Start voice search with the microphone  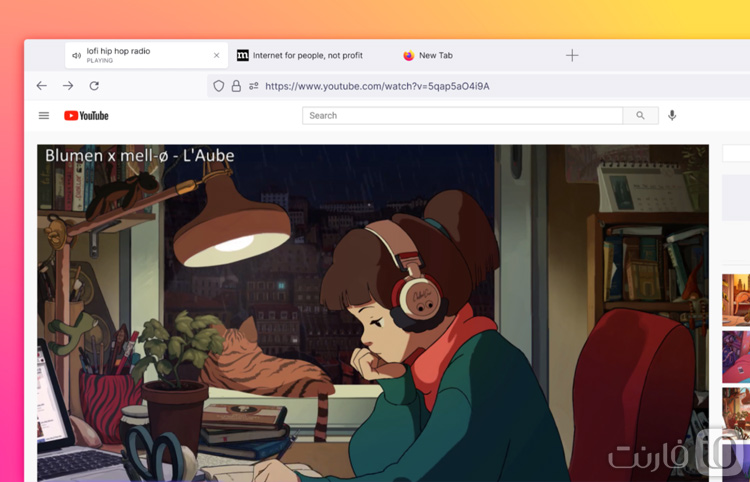[x=672, y=115]
